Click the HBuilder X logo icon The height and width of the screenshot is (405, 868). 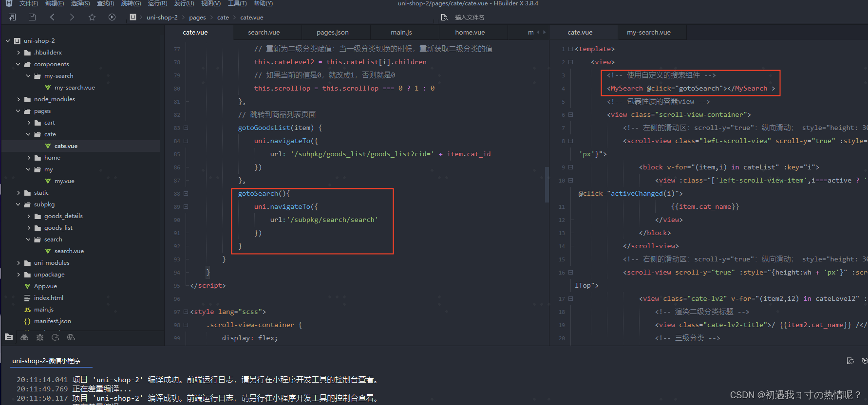(x=9, y=3)
